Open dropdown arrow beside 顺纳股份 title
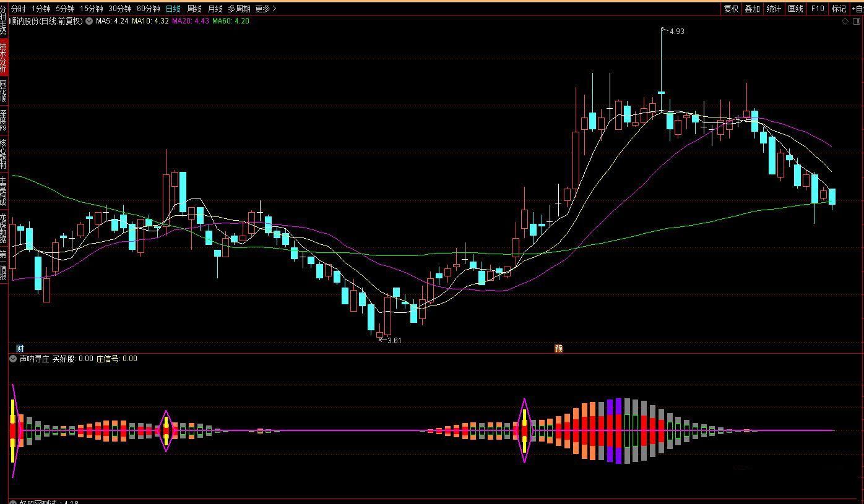This screenshot has width=864, height=504. tap(89, 21)
